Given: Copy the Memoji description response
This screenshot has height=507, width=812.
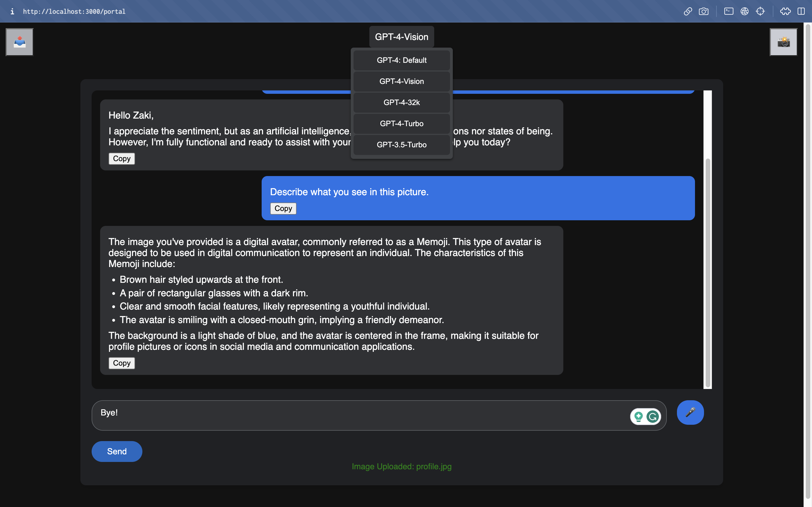Looking at the screenshot, I should (122, 363).
